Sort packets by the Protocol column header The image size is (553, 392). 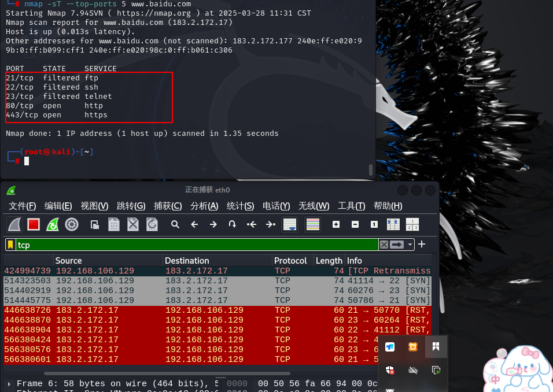(x=293, y=261)
